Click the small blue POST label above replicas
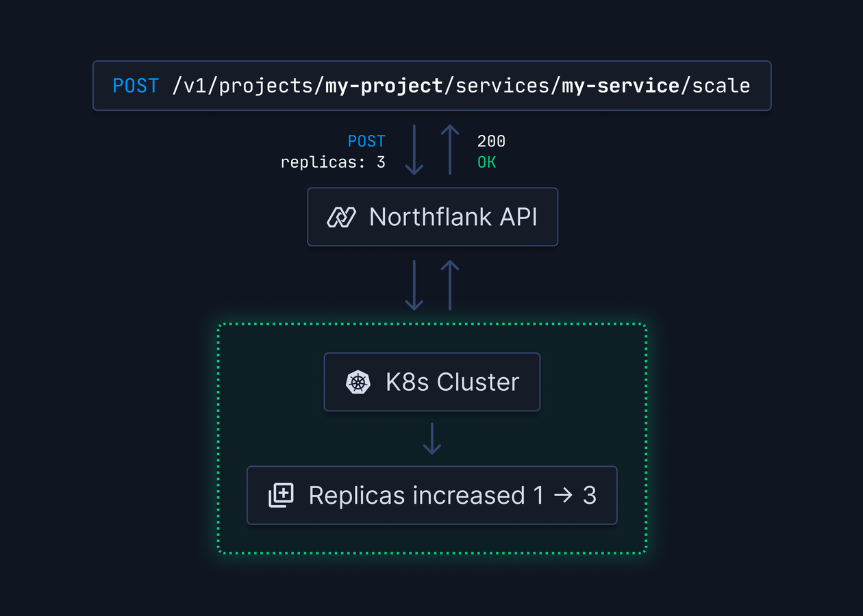 pyautogui.click(x=366, y=141)
